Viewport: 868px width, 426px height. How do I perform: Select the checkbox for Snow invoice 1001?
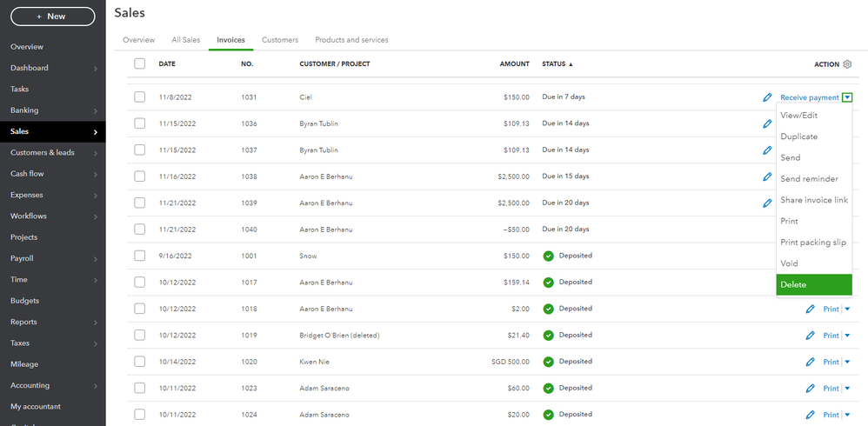point(140,256)
